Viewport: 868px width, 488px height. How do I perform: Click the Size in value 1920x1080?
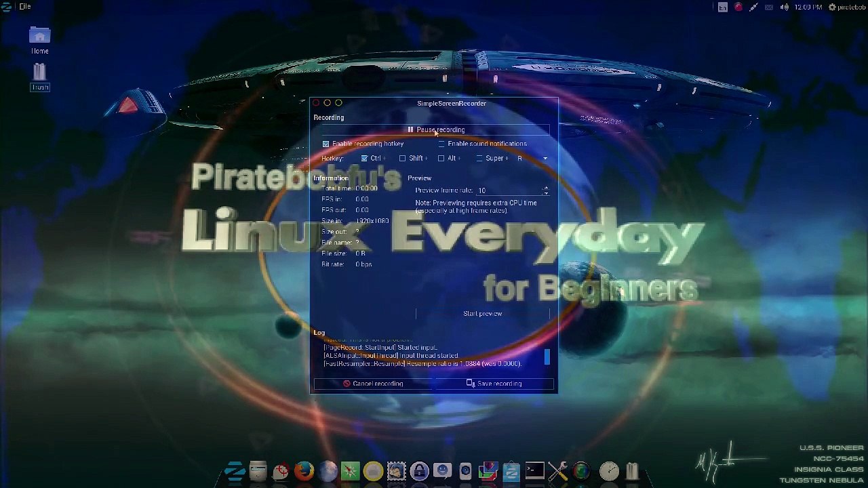pyautogui.click(x=372, y=221)
